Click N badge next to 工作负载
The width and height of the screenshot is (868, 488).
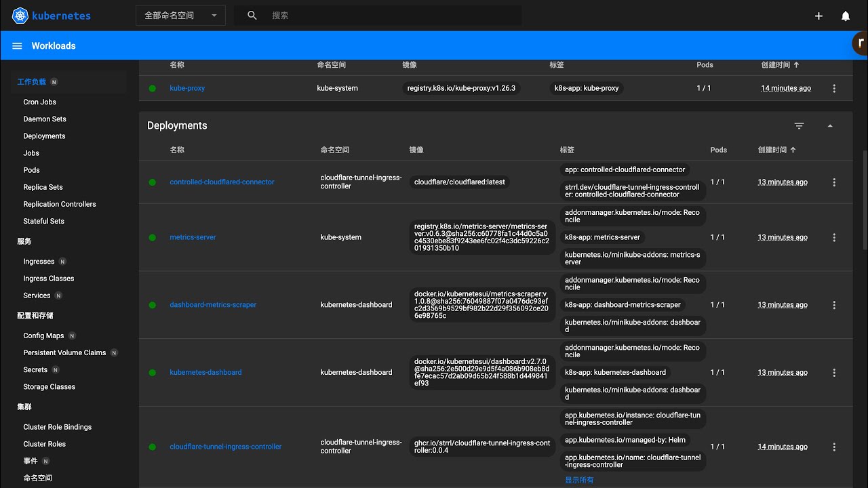(x=54, y=82)
